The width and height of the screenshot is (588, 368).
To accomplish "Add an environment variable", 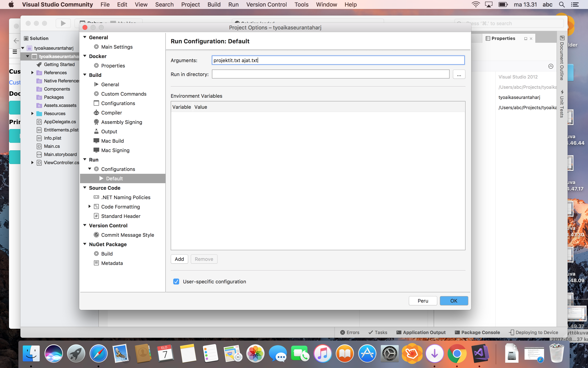I will tap(179, 259).
